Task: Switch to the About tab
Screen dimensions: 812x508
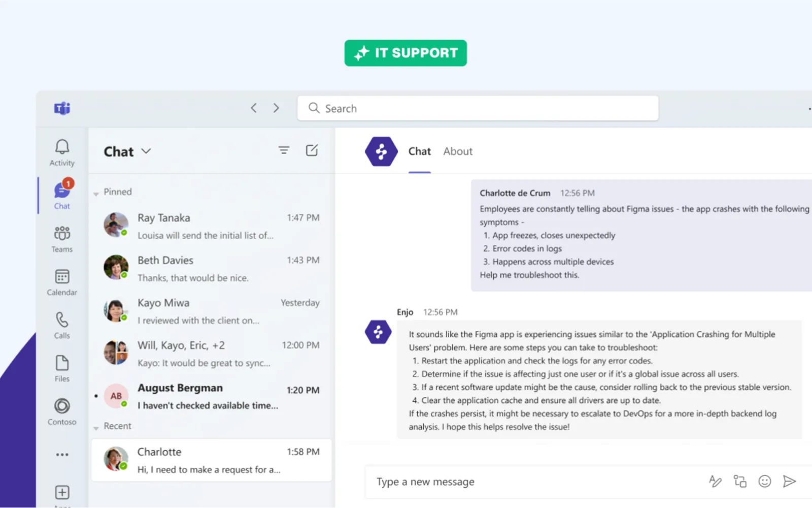Action: 458,151
